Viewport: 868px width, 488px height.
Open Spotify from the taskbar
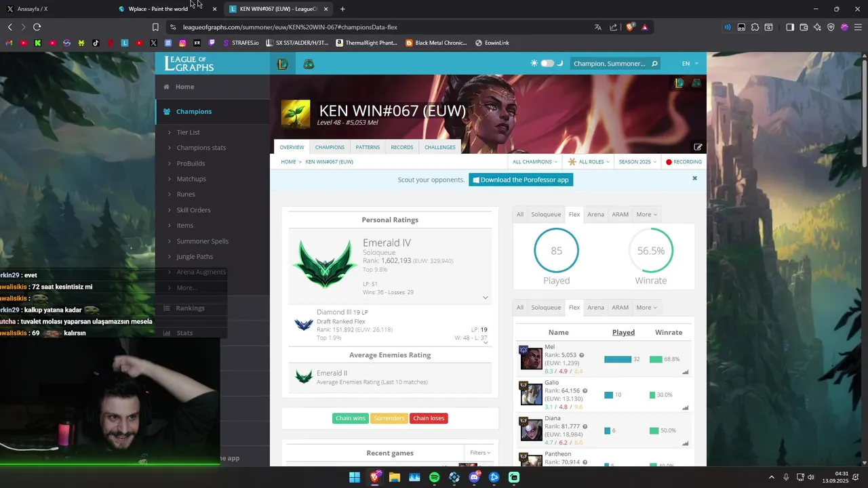pos(434,477)
